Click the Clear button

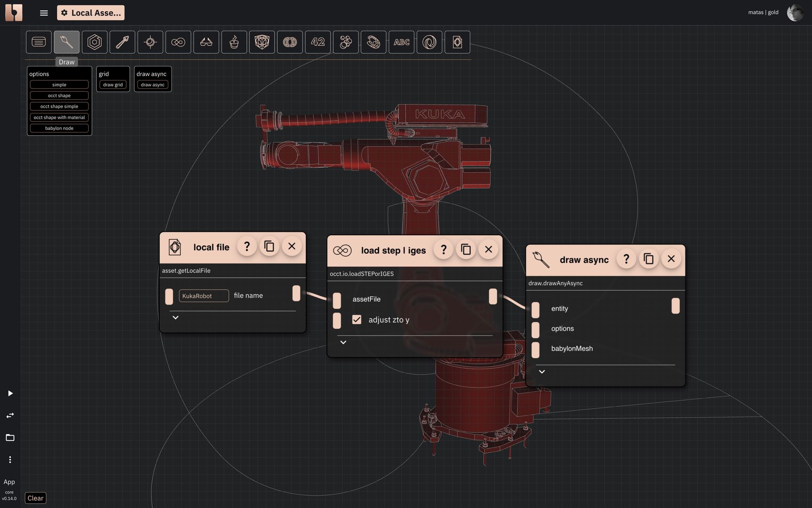coord(35,498)
